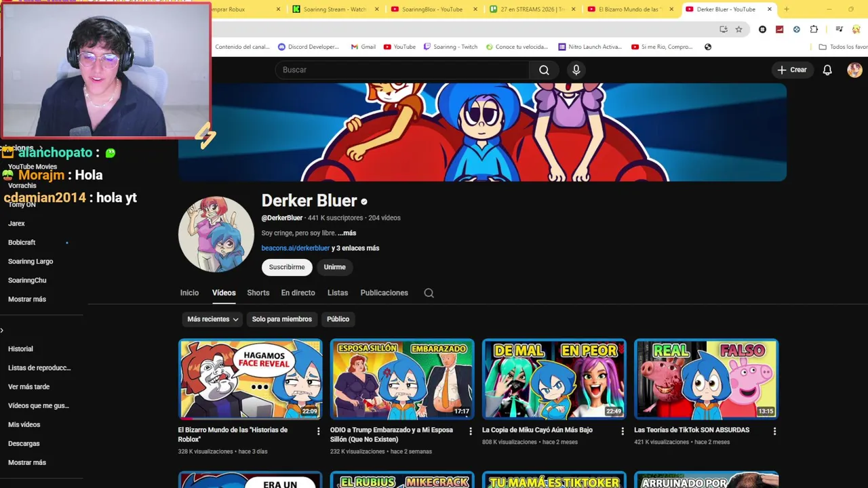
Task: Click the YouTube search magnifier button
Action: 544,70
